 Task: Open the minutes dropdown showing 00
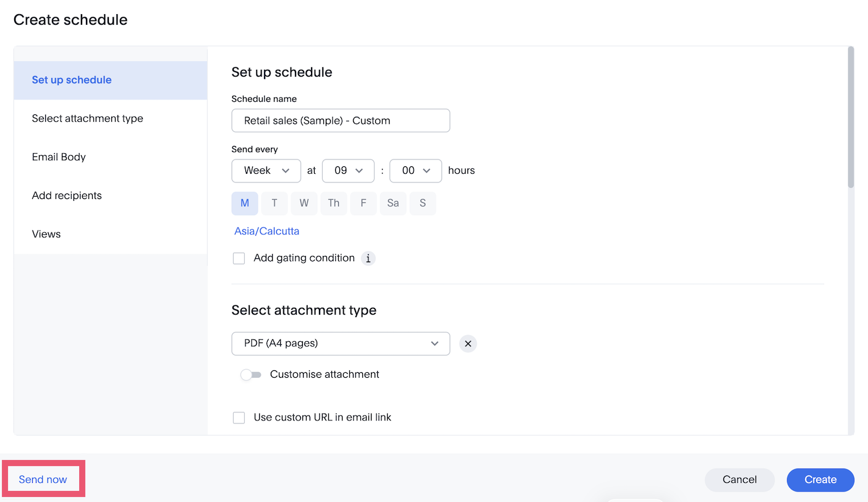point(415,171)
